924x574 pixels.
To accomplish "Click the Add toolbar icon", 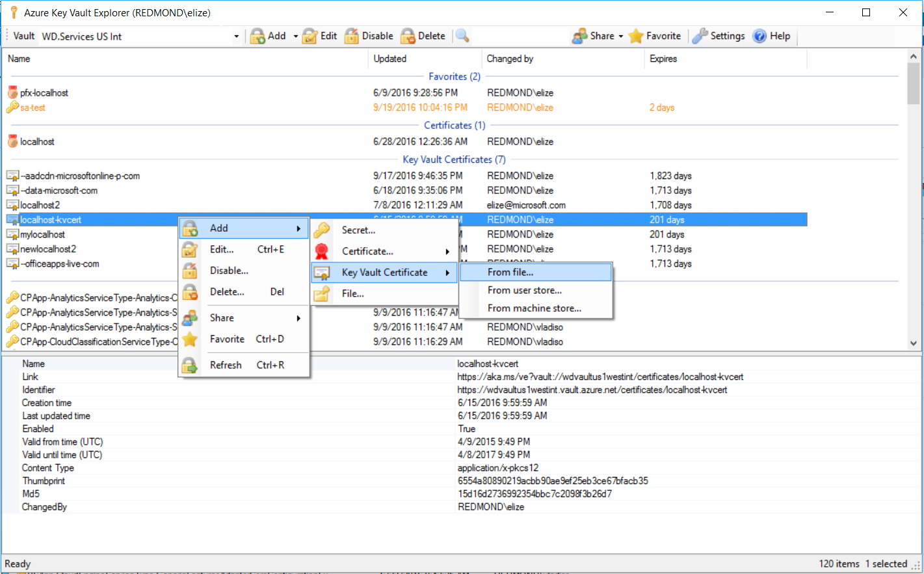I will 257,36.
